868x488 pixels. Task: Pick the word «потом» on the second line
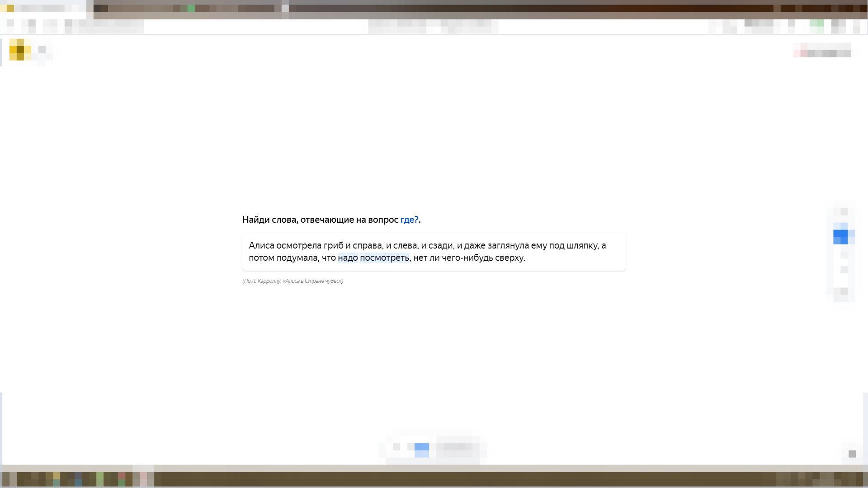pyautogui.click(x=261, y=258)
